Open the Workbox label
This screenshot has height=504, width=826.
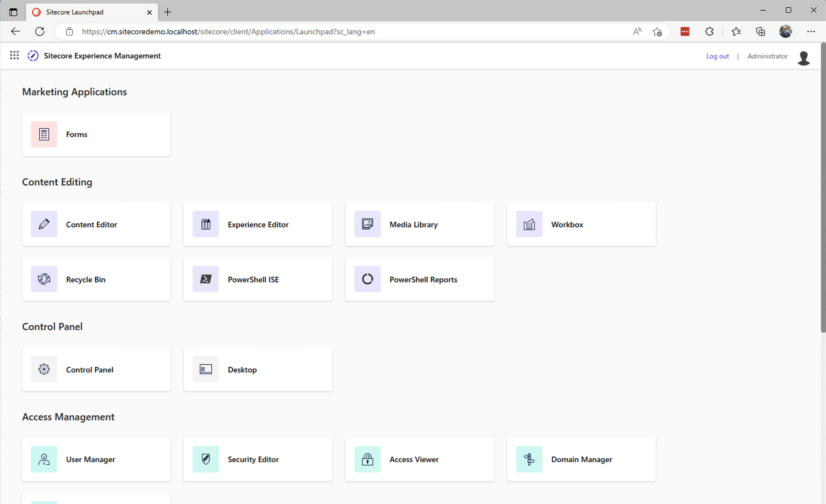tap(567, 224)
